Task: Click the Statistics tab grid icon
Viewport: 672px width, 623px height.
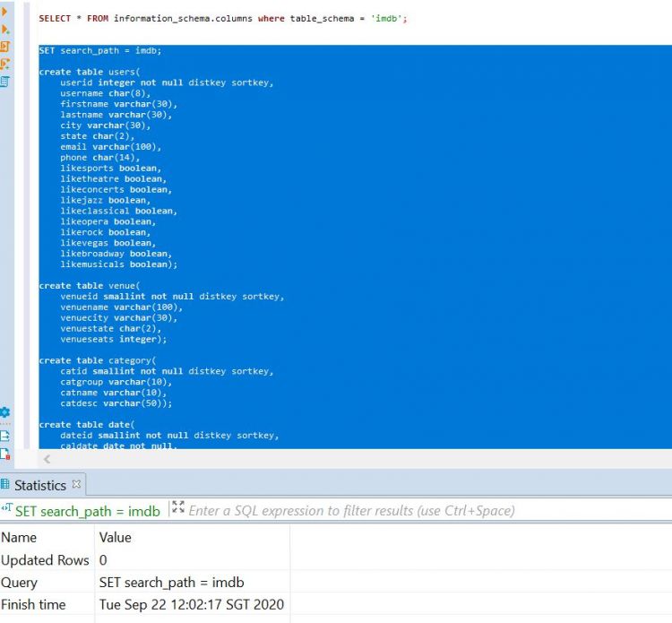Action: (5, 485)
